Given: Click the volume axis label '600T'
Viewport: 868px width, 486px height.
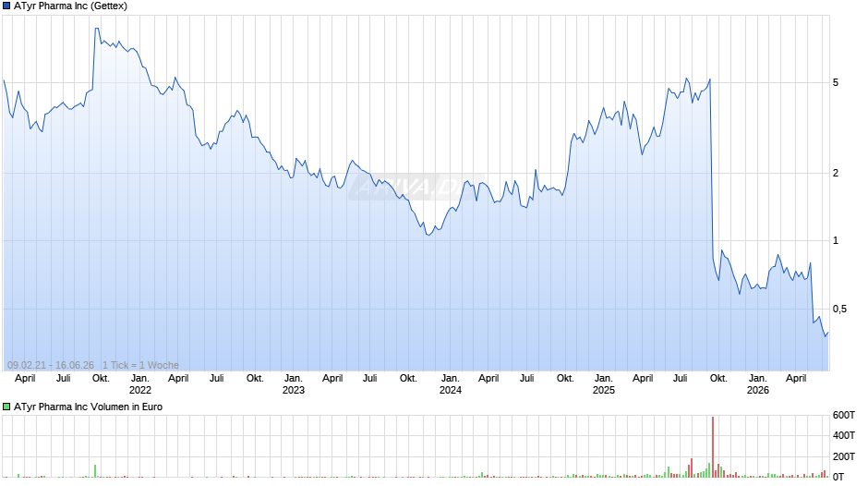Looking at the screenshot, I should point(844,415).
